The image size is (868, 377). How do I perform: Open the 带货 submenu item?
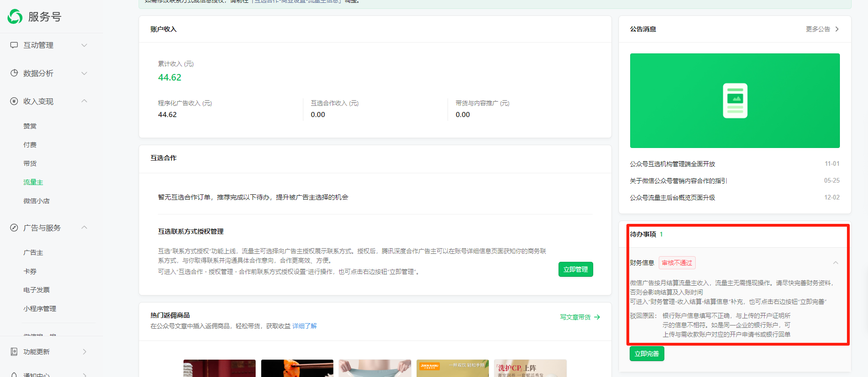coord(30,163)
